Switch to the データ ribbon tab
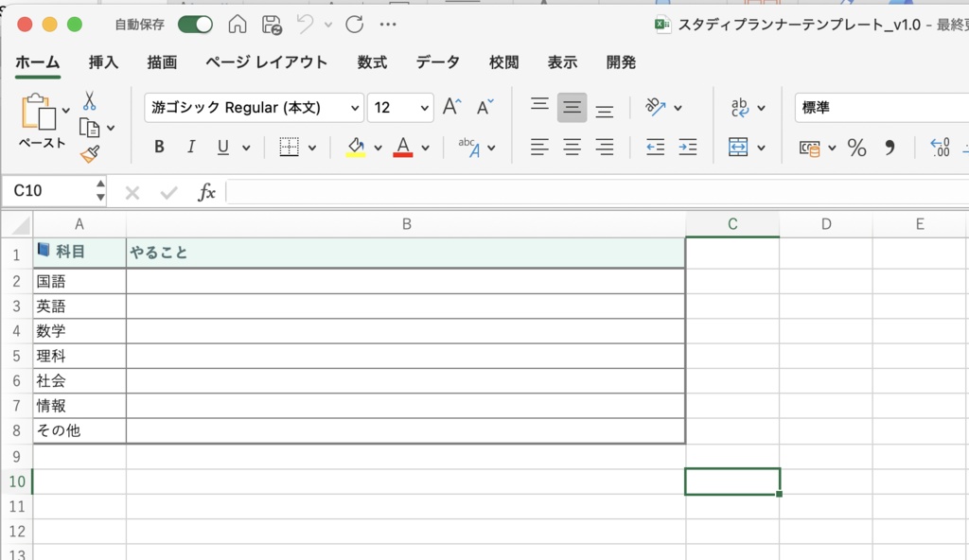969x560 pixels. [x=437, y=62]
